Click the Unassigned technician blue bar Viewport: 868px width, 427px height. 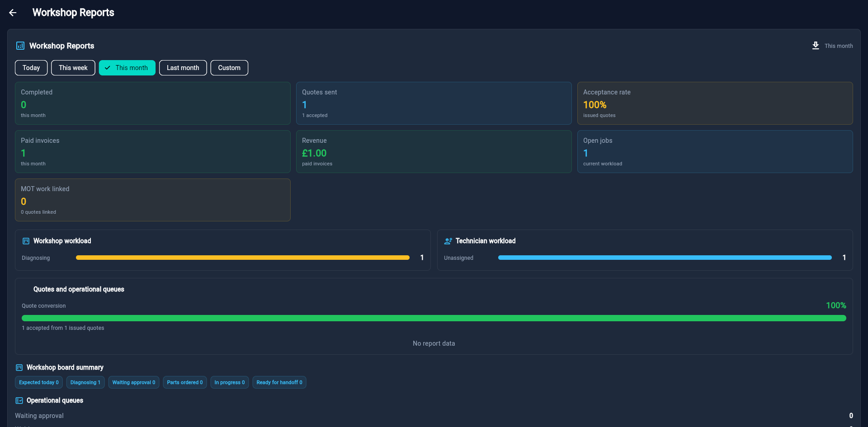click(x=665, y=258)
